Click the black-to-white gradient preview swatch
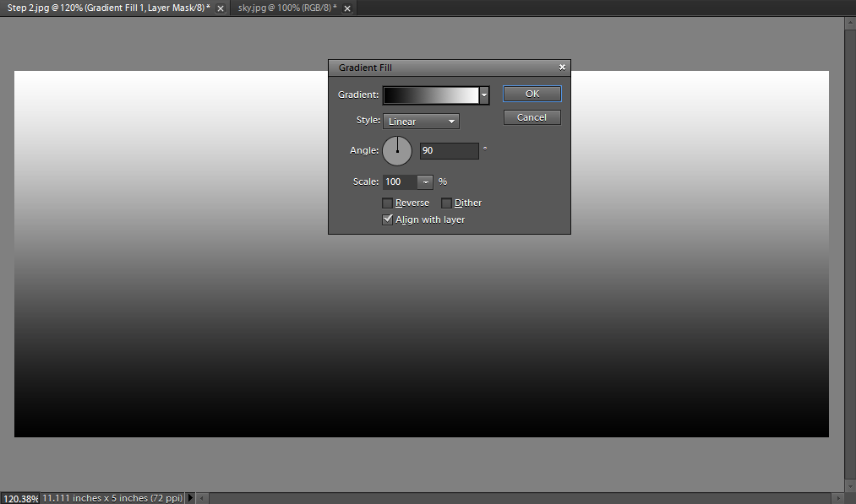 431,95
